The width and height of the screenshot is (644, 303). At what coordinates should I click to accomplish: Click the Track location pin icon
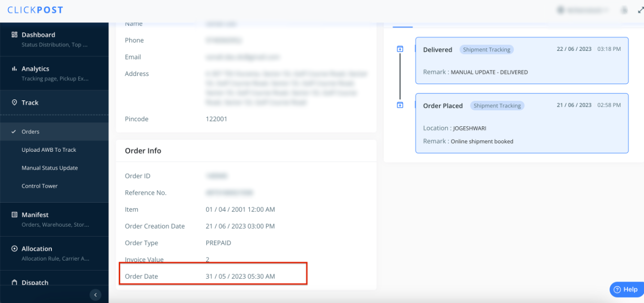pyautogui.click(x=14, y=102)
